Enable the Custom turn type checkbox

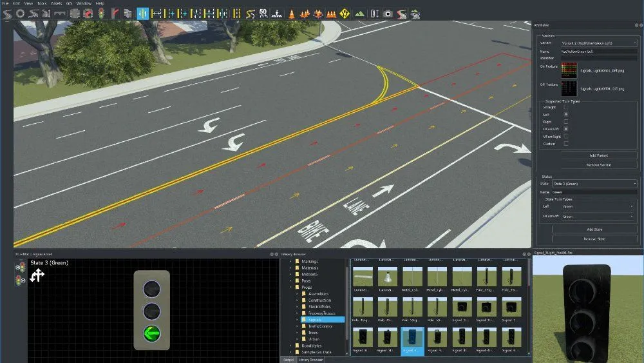(566, 144)
